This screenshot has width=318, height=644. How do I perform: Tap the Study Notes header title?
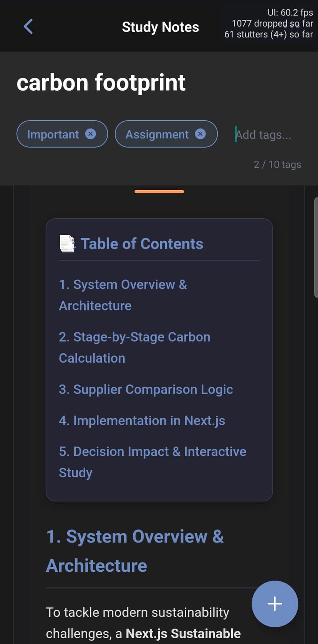click(161, 27)
